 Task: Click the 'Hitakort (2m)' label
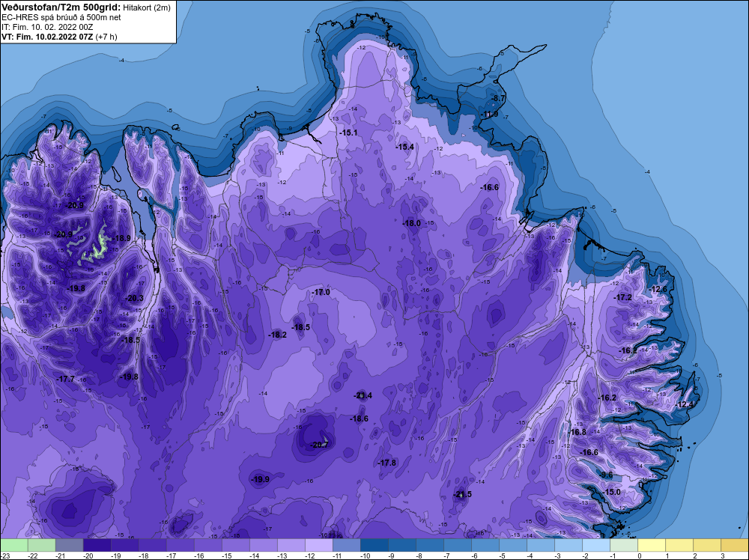coord(147,7)
